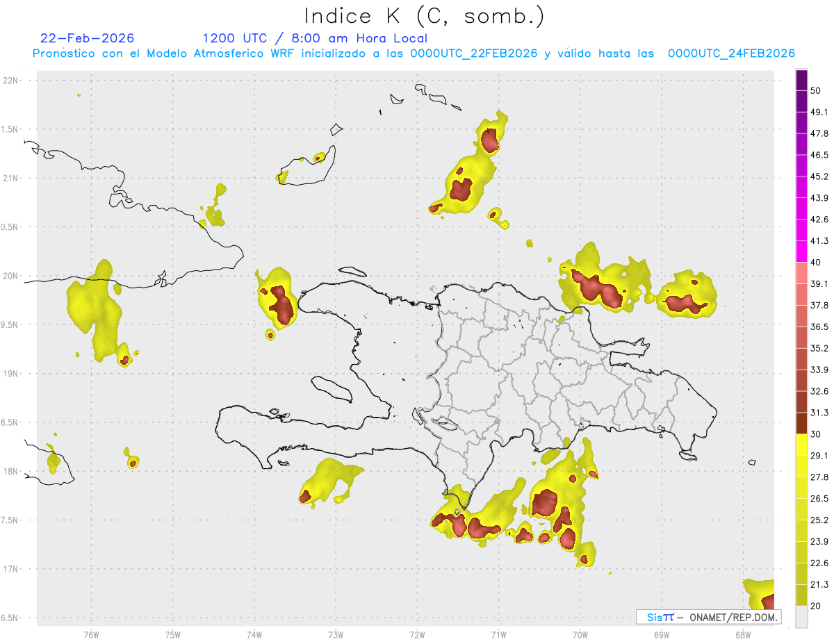Image resolution: width=834 pixels, height=644 pixels.
Task: Click the "46.5" colorbar value
Action: pos(819,155)
